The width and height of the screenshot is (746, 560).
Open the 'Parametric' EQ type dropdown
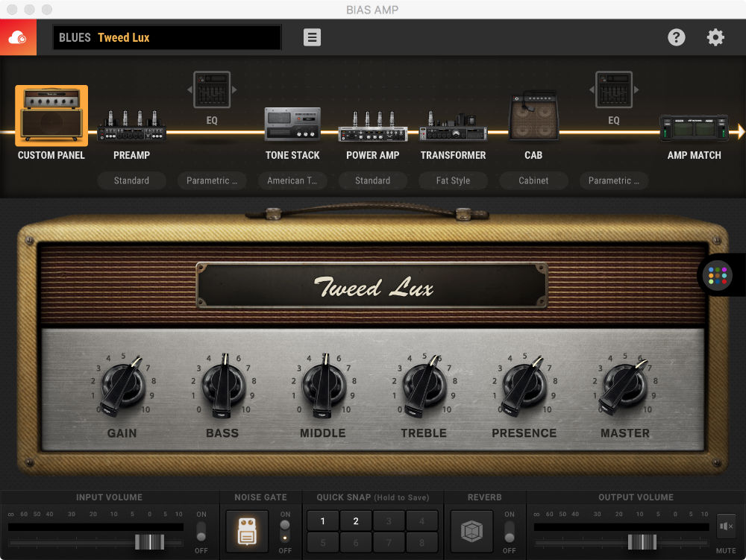212,180
